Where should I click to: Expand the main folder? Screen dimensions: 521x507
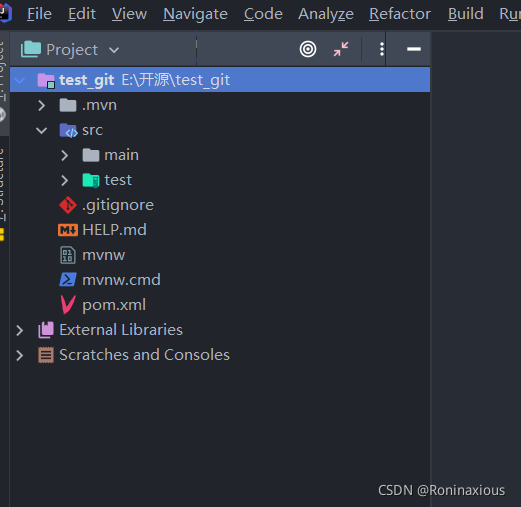[65, 155]
